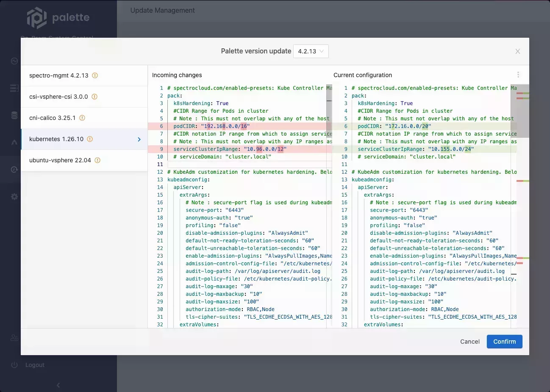The image size is (550, 392).
Task: Click the user management icon near the sidebar bottom
Action: click(x=14, y=337)
